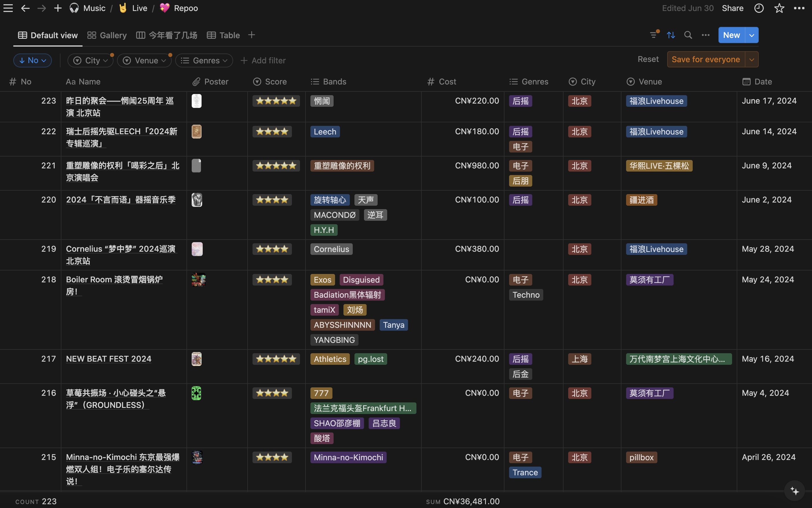Open the sidebar hamburger menu
Viewport: 812px width, 508px height.
tap(8, 8)
